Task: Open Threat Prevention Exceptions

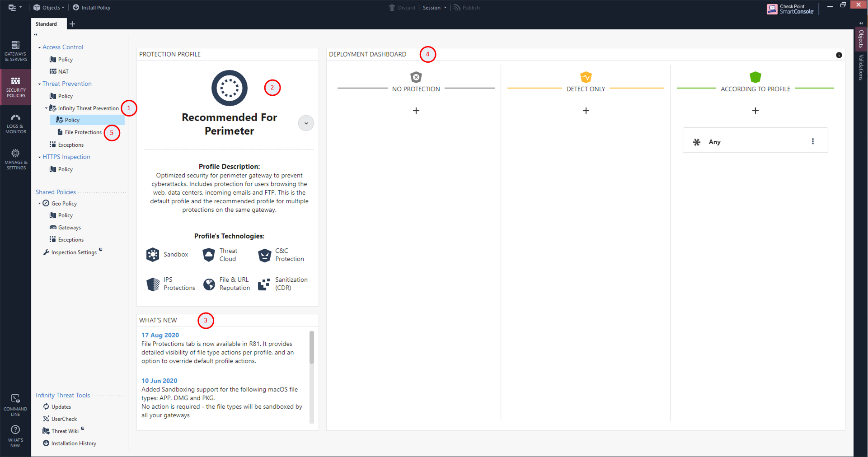Action: 67,145
